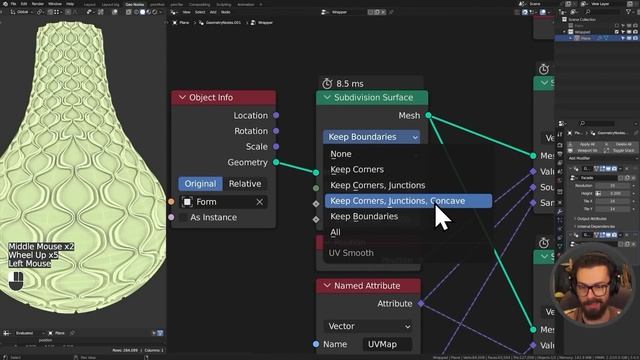Choose Keep Corners, Junctions option
The height and width of the screenshot is (360, 640).
tap(408, 185)
